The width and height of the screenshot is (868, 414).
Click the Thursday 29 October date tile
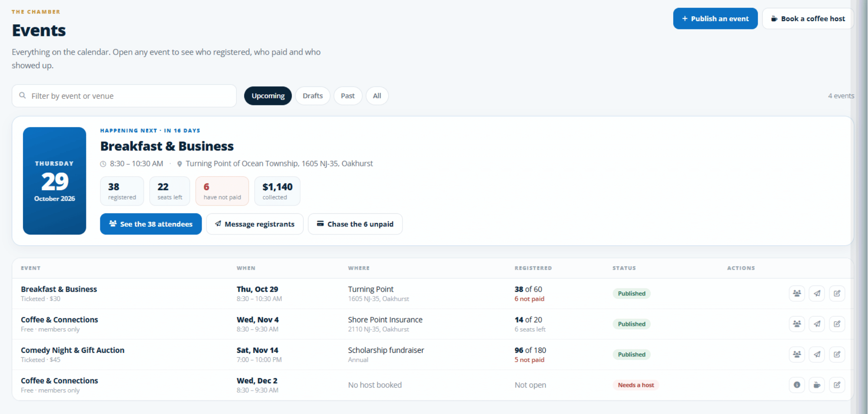[55, 181]
